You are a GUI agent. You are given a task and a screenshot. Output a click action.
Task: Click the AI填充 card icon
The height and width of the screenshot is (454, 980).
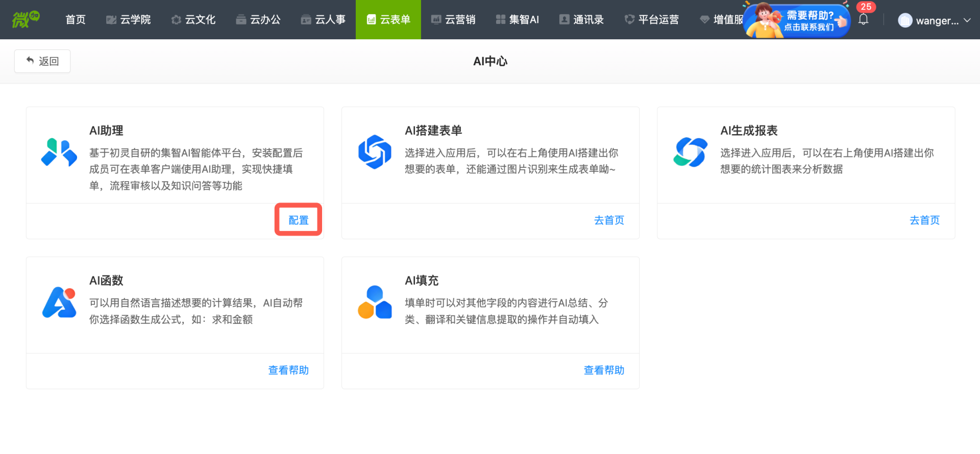(x=375, y=302)
